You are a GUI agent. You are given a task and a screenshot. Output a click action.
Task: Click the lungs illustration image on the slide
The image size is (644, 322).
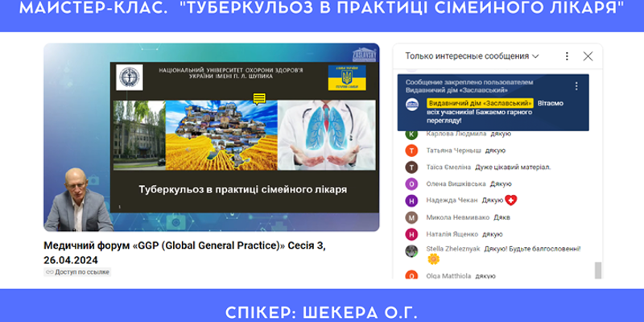point(327,135)
